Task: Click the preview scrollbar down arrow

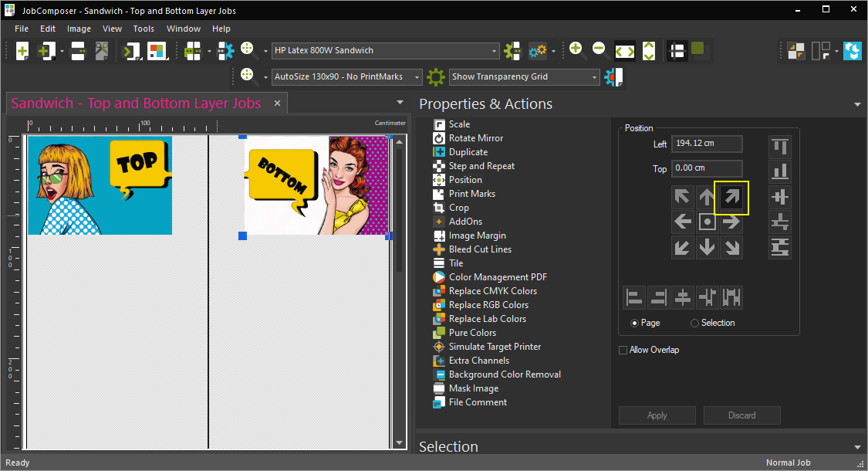Action: click(400, 442)
